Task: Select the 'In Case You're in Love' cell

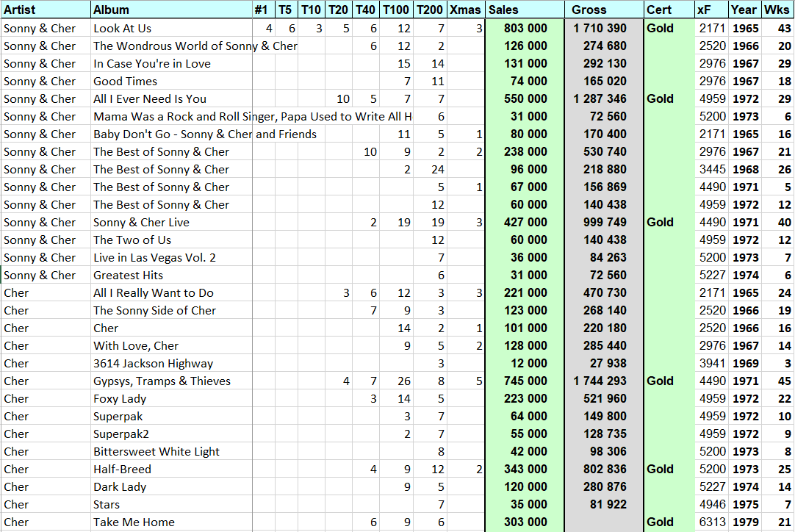Action: 171,63
